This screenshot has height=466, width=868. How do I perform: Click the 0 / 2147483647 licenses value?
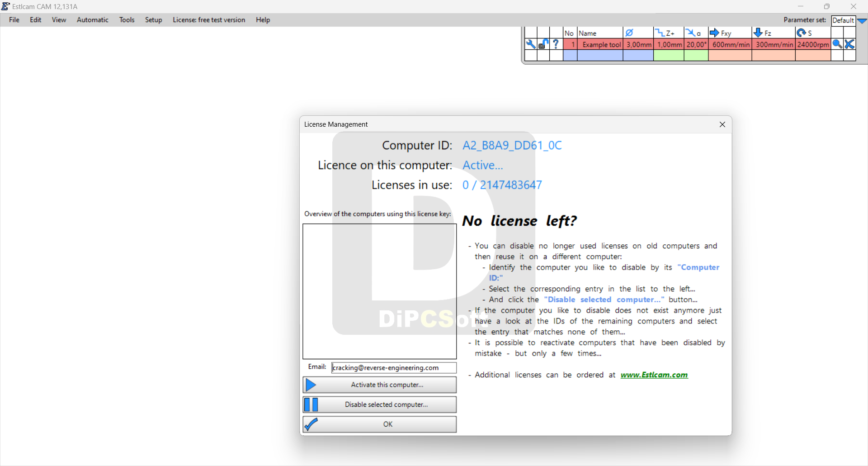click(x=502, y=185)
